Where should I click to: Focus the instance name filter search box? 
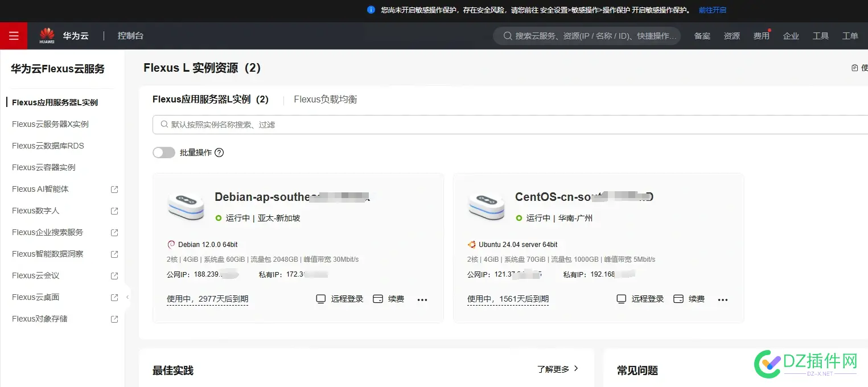pos(510,124)
